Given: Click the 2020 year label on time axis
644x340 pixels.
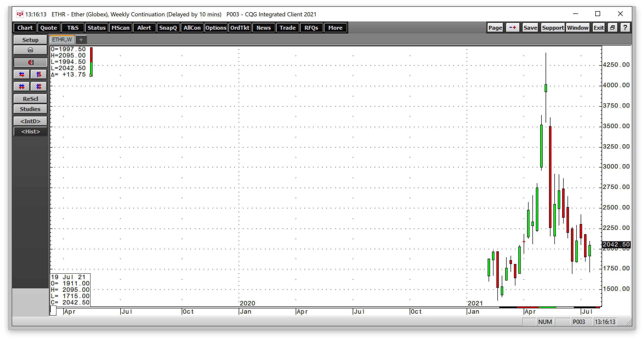Looking at the screenshot, I should click(247, 303).
